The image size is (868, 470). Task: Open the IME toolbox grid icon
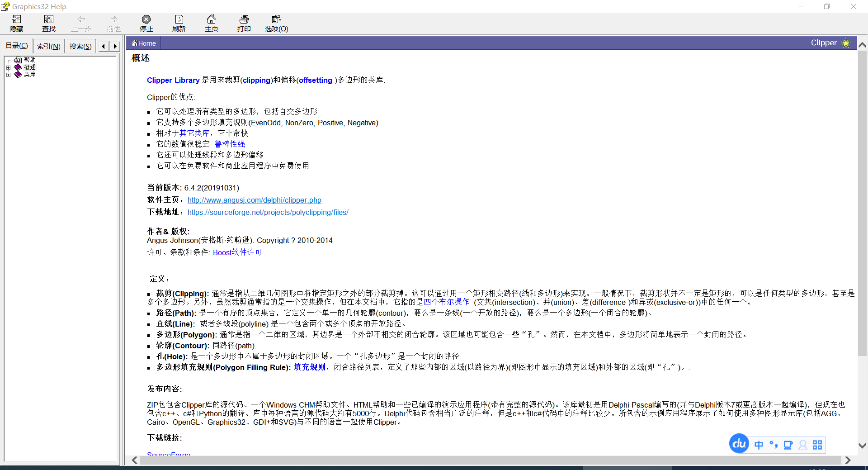coord(817,445)
